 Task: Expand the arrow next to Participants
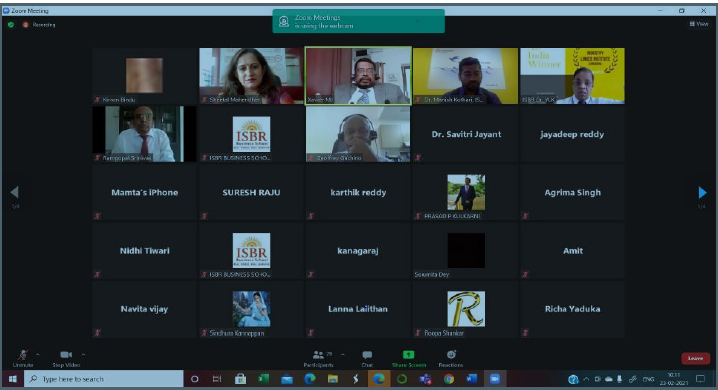343,354
